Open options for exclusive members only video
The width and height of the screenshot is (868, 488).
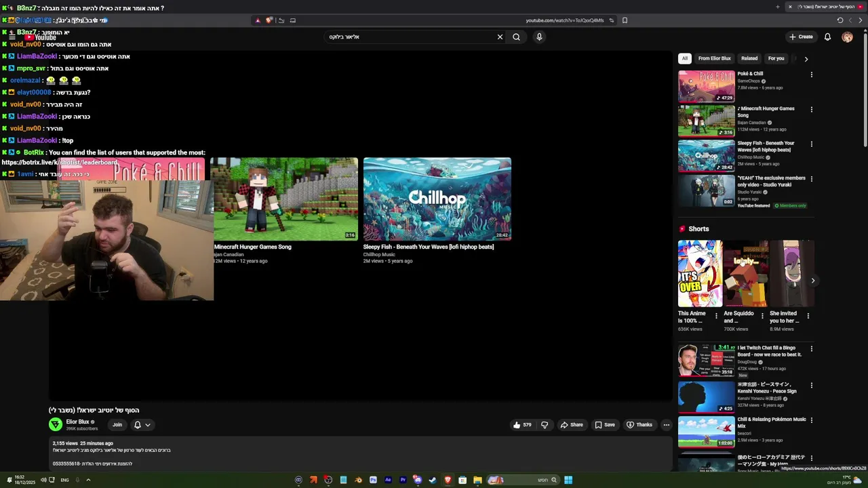tap(811, 179)
